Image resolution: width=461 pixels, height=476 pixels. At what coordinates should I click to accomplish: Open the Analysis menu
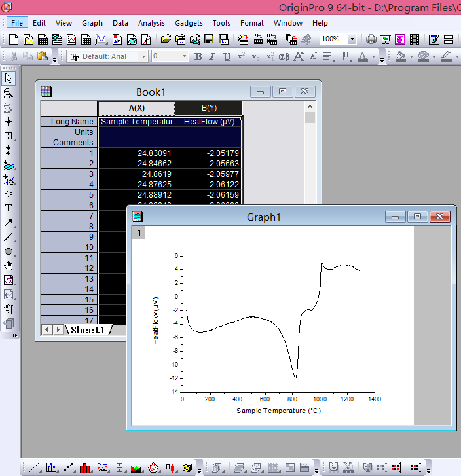151,23
